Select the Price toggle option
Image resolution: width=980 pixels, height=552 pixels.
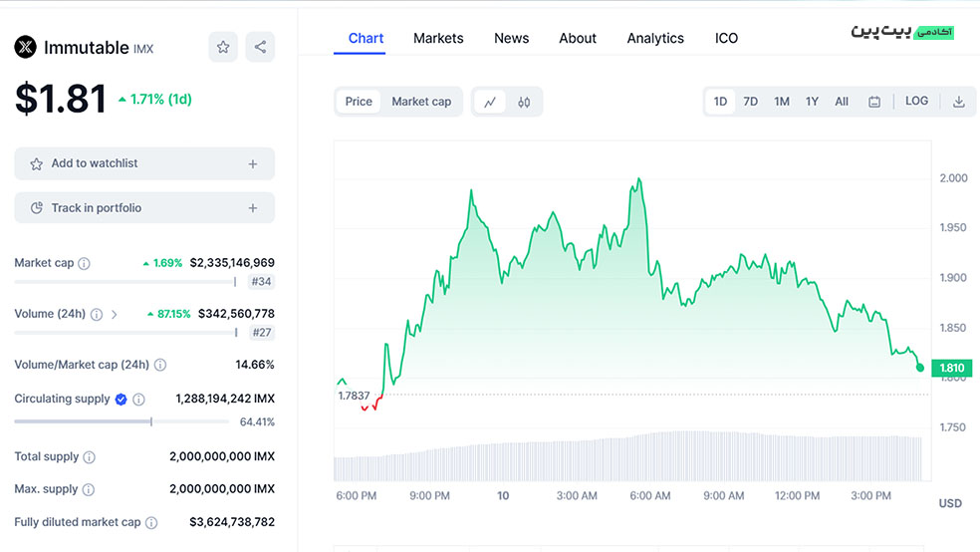359,102
